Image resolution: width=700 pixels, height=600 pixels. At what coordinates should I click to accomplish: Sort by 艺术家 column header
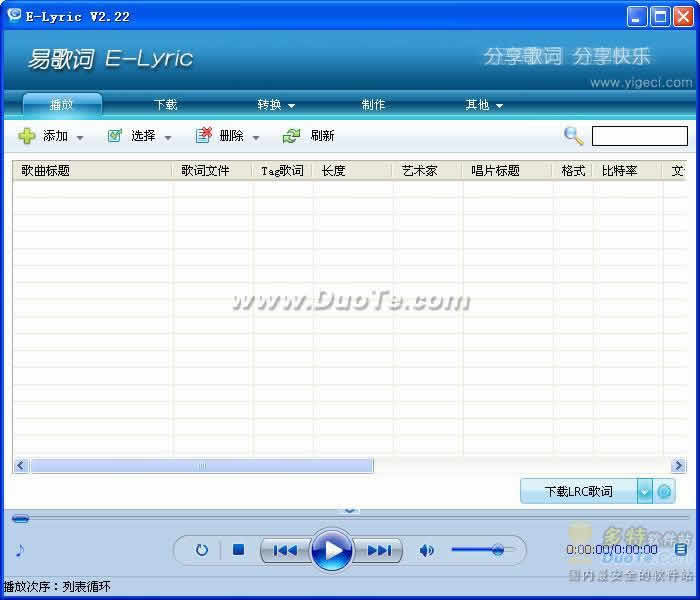[x=427, y=171]
